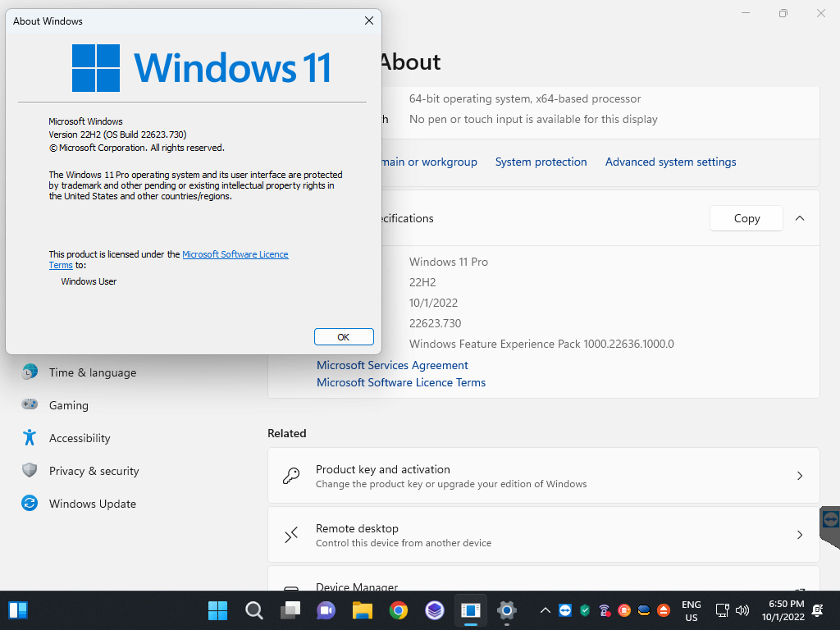Viewport: 840px width, 630px height.
Task: Click the Privacy & security shield icon
Action: coord(30,470)
